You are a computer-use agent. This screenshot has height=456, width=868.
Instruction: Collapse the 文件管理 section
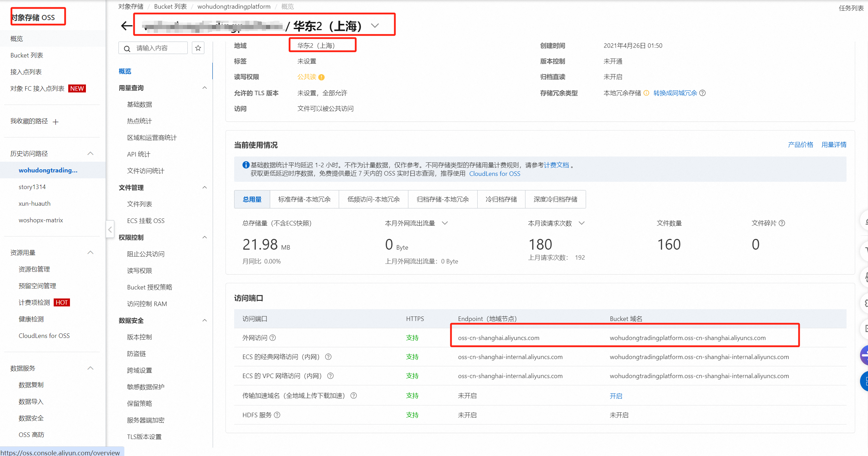(205, 188)
